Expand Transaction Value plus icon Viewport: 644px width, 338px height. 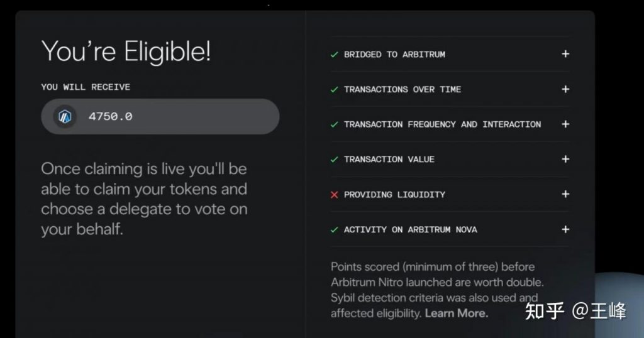click(565, 159)
